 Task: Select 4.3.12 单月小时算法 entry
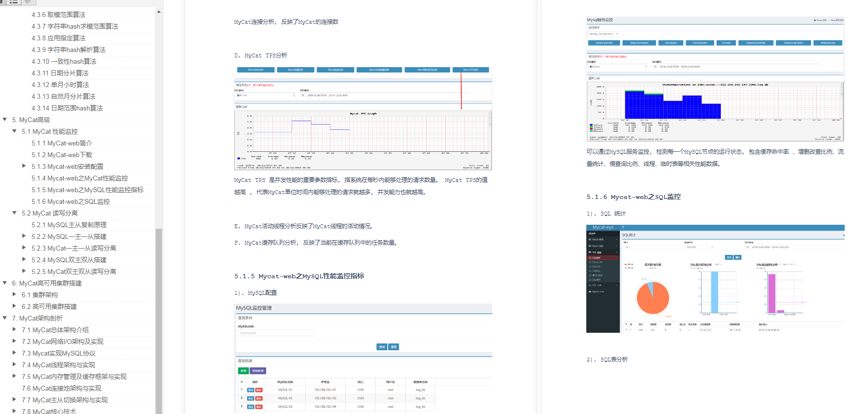[x=60, y=85]
